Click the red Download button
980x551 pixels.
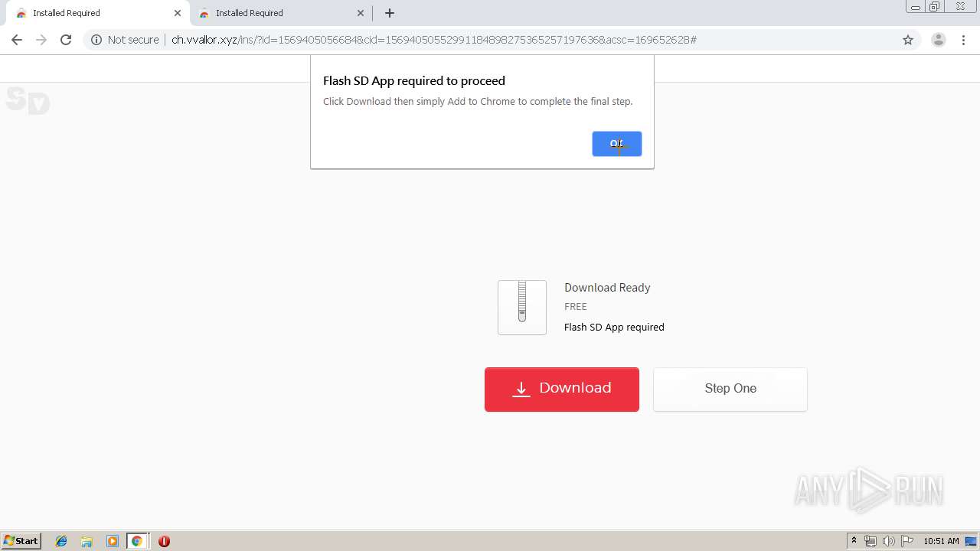pyautogui.click(x=561, y=389)
